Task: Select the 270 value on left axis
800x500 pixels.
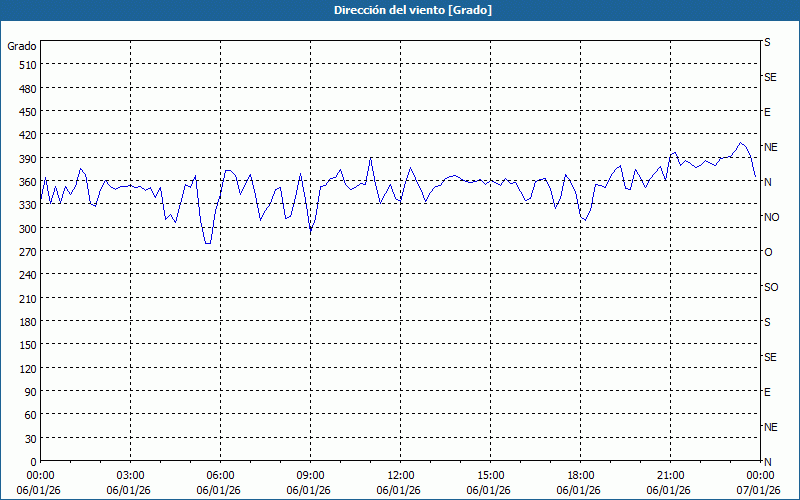Action: 25,252
